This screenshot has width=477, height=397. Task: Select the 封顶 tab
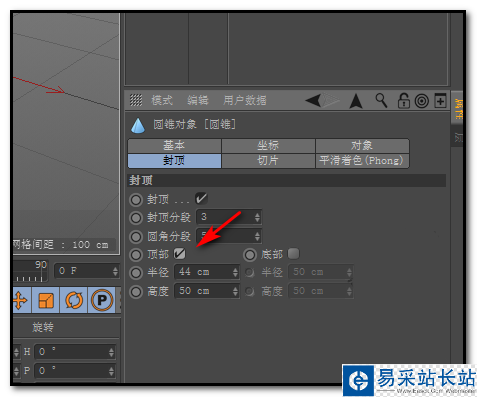[174, 161]
